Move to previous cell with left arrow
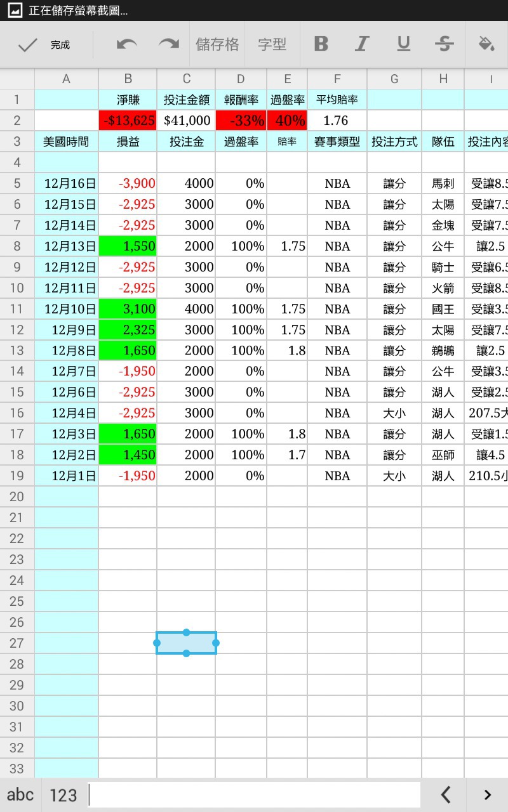The height and width of the screenshot is (812, 508). pos(446,795)
